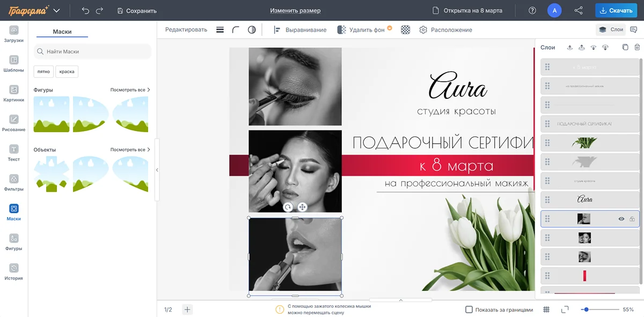
Task: Select the Рисование tool in sidebar
Action: (14, 123)
